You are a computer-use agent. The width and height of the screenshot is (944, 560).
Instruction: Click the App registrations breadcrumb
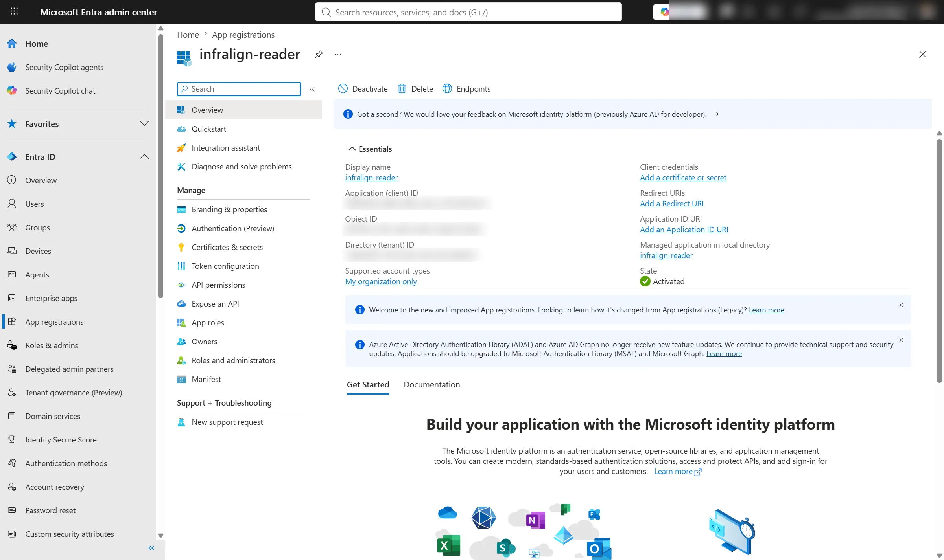pyautogui.click(x=243, y=35)
